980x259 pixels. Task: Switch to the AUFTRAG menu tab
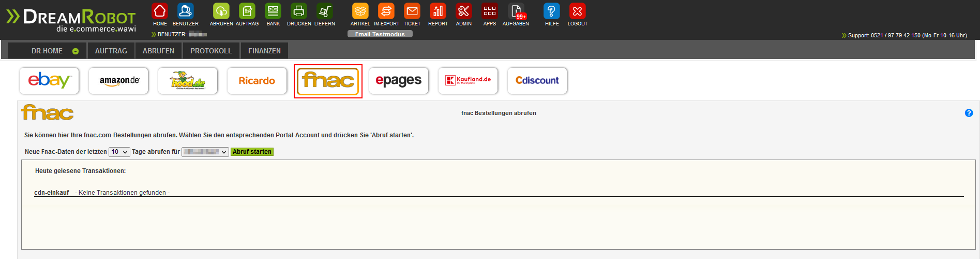(111, 51)
